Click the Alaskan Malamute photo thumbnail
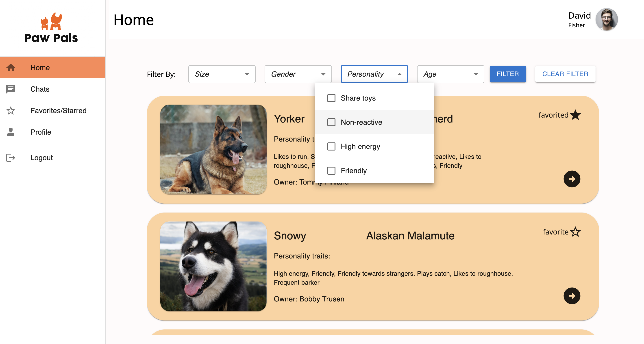The height and width of the screenshot is (344, 644). [x=213, y=266]
